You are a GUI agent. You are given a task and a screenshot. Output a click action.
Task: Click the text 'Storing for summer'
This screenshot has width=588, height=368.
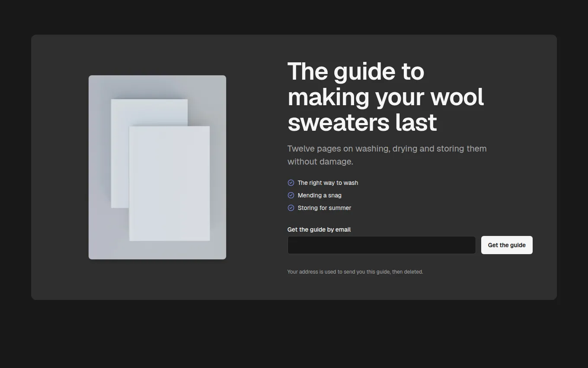coord(324,208)
